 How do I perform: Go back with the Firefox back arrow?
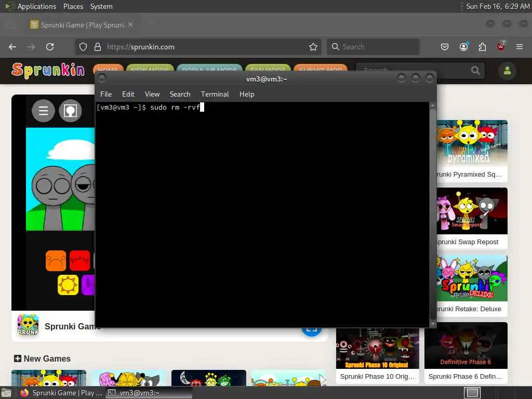pos(12,47)
